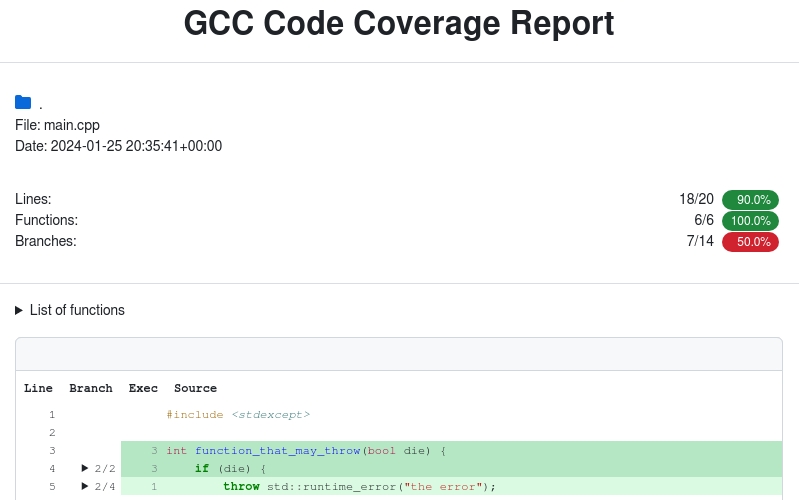
Task: Click the 7/14 branches count
Action: click(700, 241)
